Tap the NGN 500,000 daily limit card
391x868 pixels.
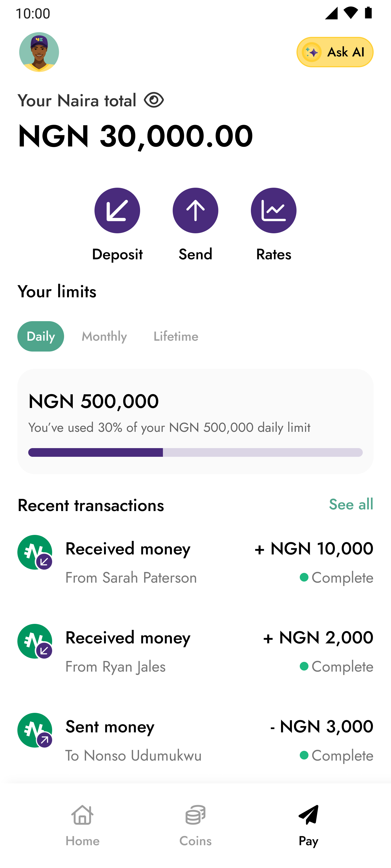click(195, 411)
